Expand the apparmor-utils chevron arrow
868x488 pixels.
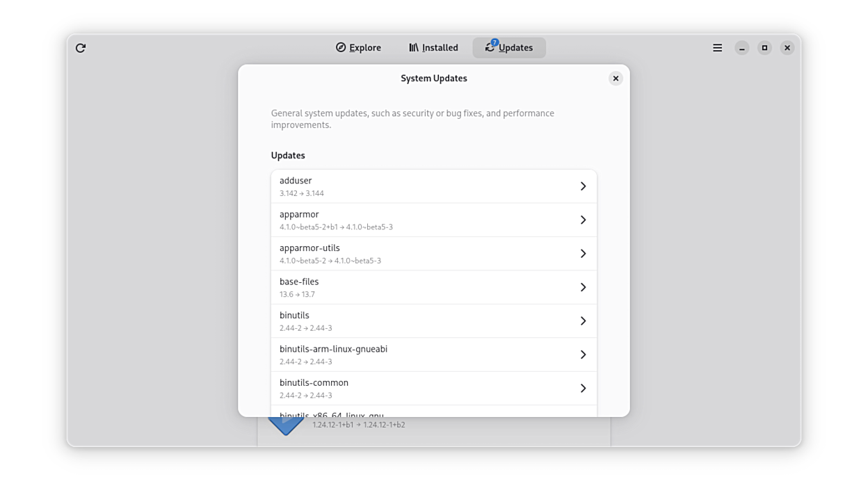[583, 254]
